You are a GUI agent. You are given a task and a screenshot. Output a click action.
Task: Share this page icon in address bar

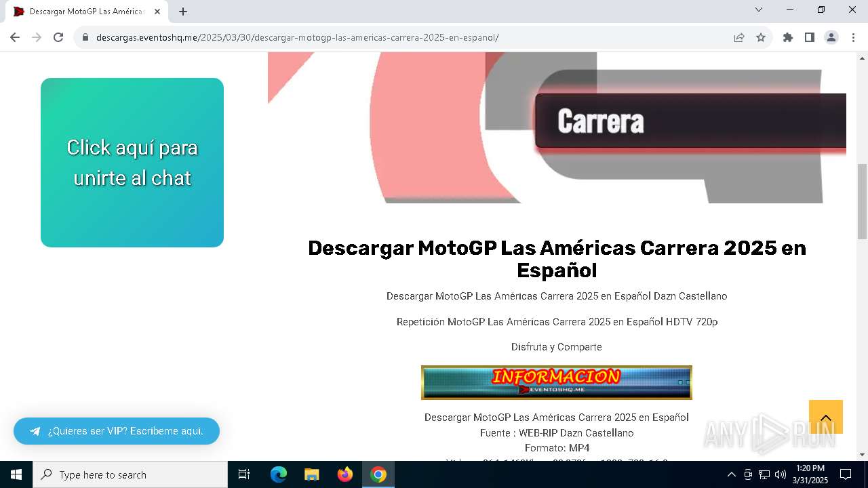click(739, 37)
